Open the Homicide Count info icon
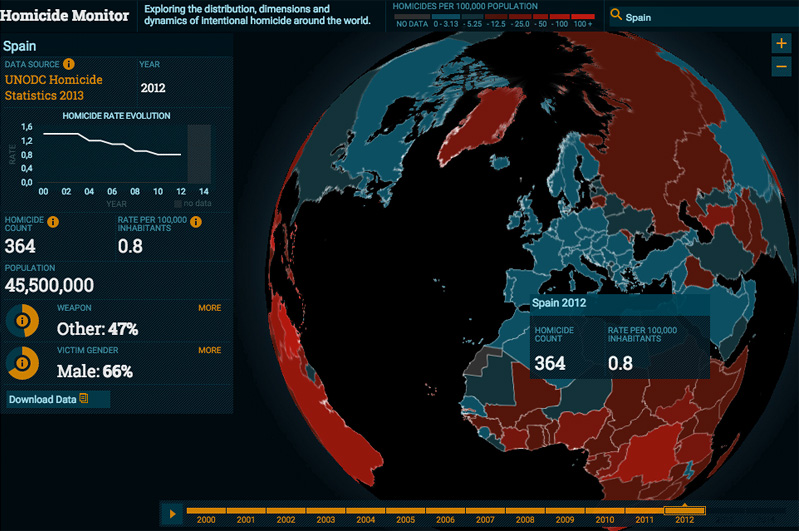 tap(52, 222)
